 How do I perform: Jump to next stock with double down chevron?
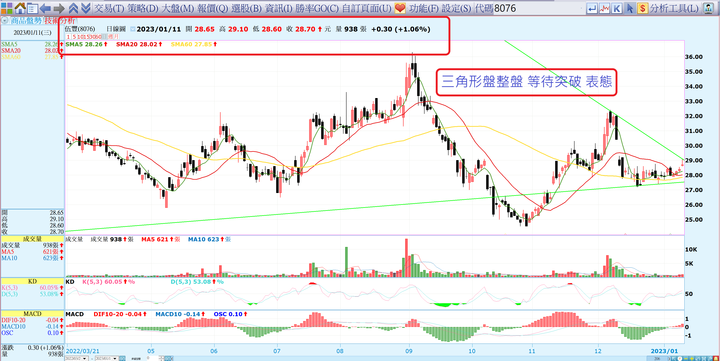(x=85, y=8)
